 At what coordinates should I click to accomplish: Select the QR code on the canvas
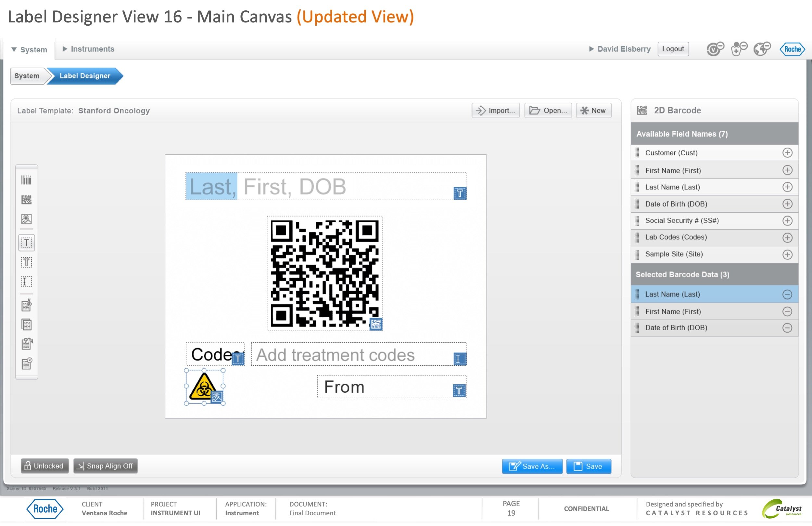(324, 273)
